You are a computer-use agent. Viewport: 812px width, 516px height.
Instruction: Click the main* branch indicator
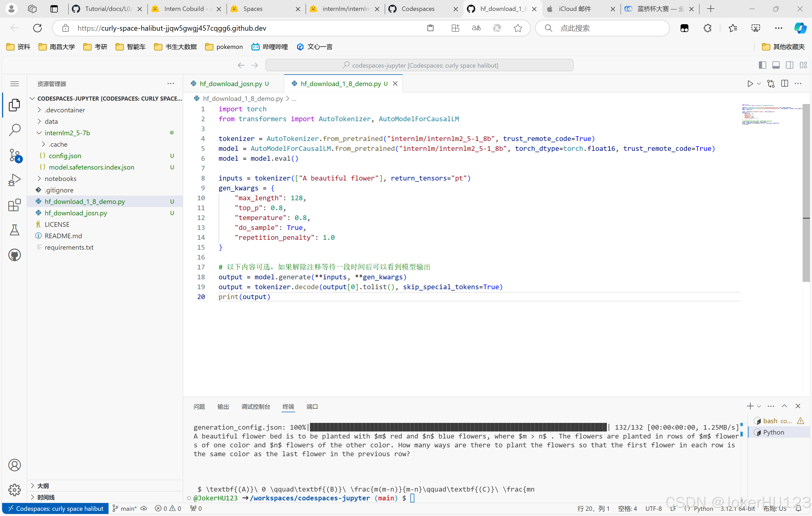click(125, 508)
